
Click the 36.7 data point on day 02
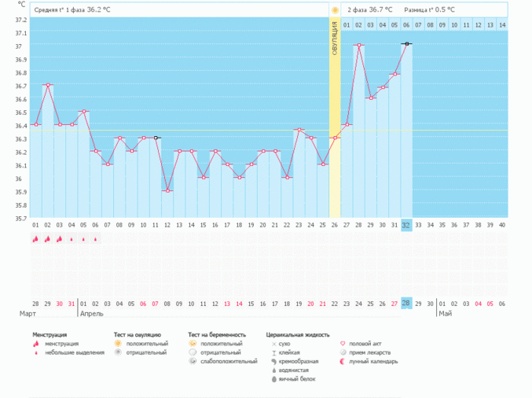pos(48,85)
